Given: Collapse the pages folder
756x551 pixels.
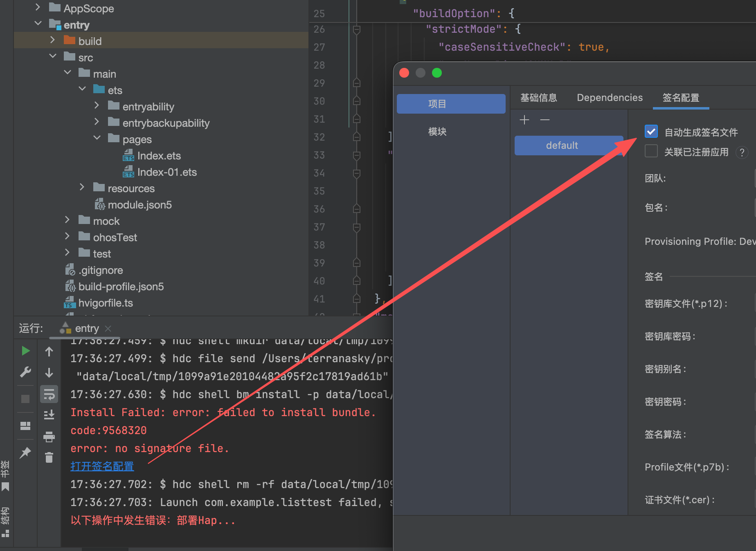Looking at the screenshot, I should tap(97, 138).
